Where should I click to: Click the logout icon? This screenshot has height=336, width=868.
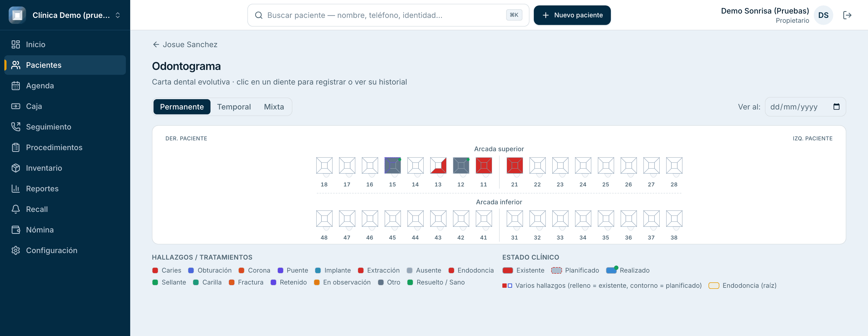click(x=847, y=15)
